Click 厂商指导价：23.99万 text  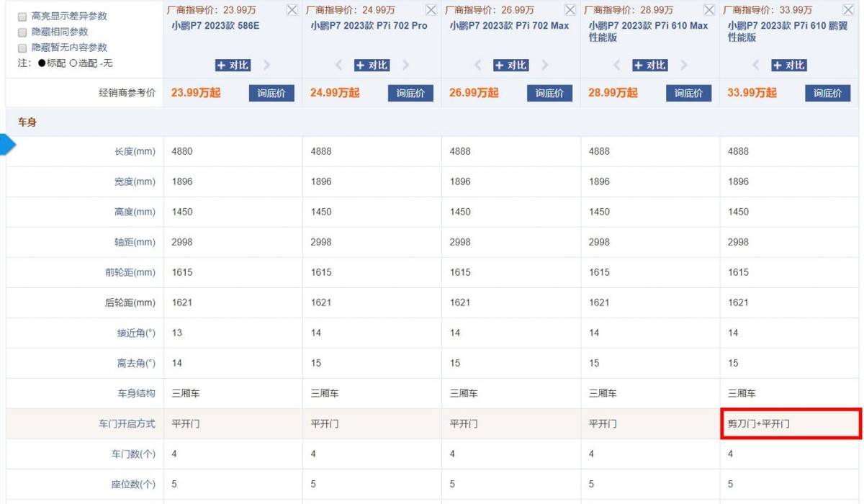click(x=211, y=10)
